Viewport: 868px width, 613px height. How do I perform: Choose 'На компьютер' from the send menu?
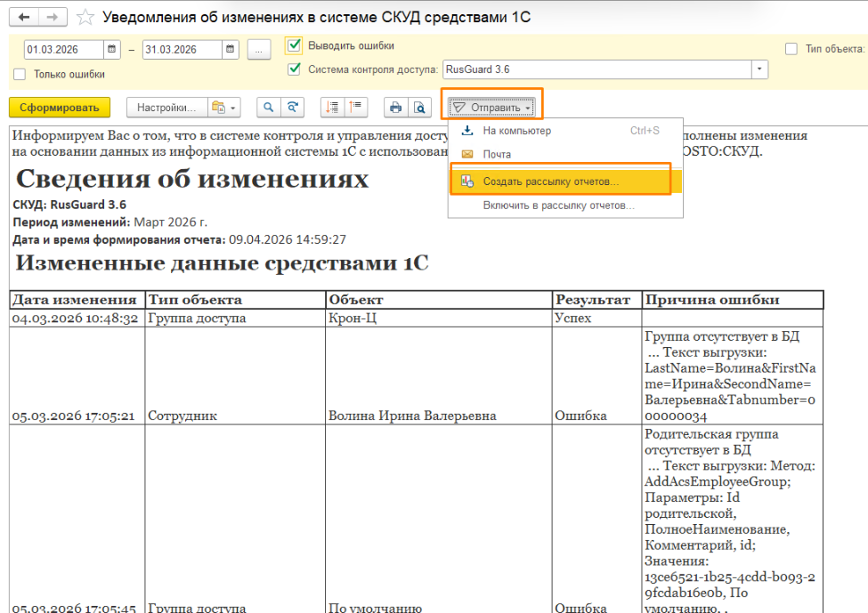[x=516, y=131]
